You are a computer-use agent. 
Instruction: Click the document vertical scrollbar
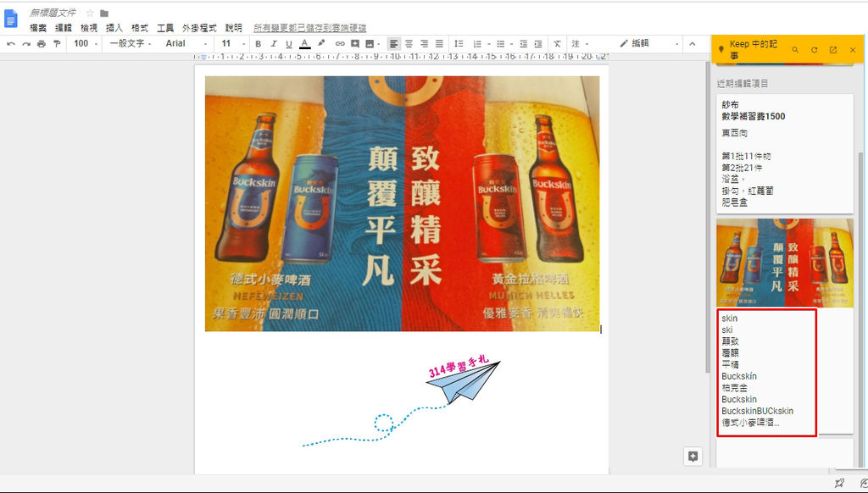pyautogui.click(x=706, y=218)
